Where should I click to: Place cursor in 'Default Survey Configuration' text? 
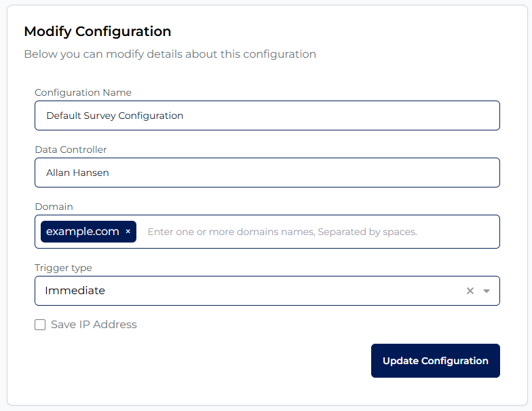pyautogui.click(x=115, y=115)
